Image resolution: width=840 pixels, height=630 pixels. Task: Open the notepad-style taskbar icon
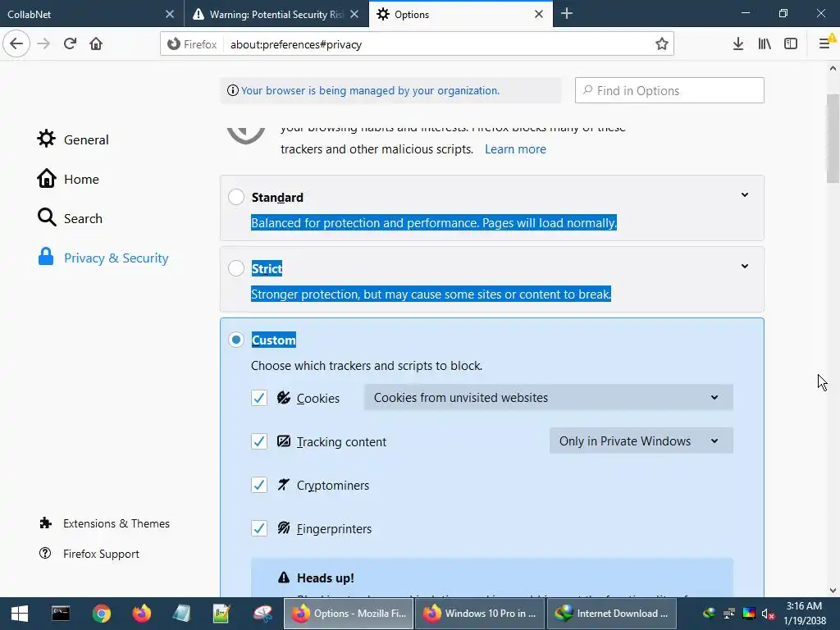[x=181, y=614]
